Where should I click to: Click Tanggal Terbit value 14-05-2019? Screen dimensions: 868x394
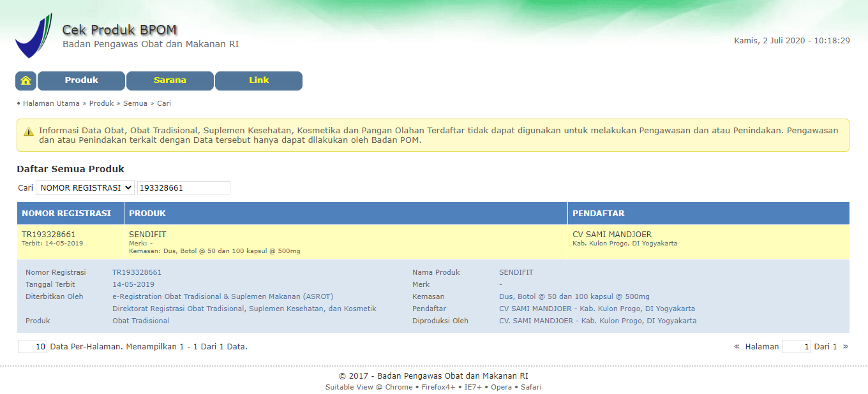pos(133,284)
